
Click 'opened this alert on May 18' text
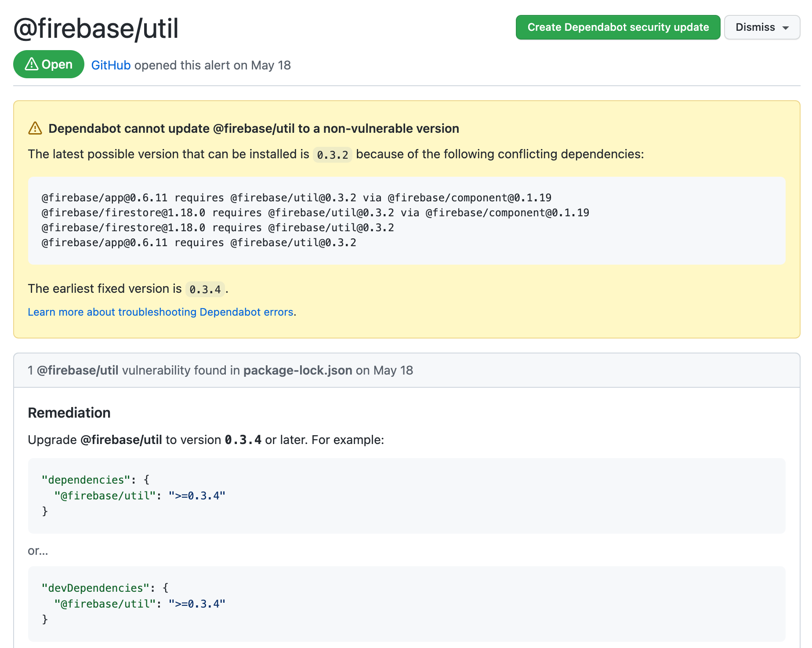[213, 65]
